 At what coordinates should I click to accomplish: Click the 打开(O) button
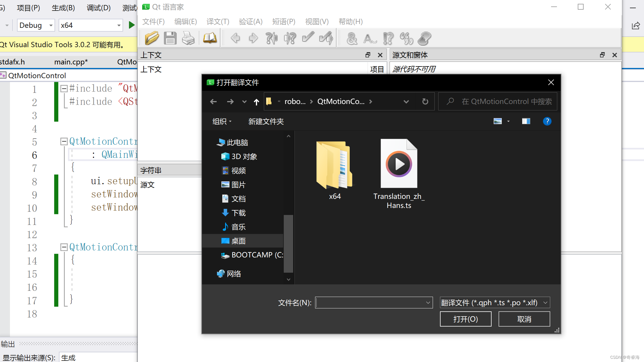tap(465, 319)
